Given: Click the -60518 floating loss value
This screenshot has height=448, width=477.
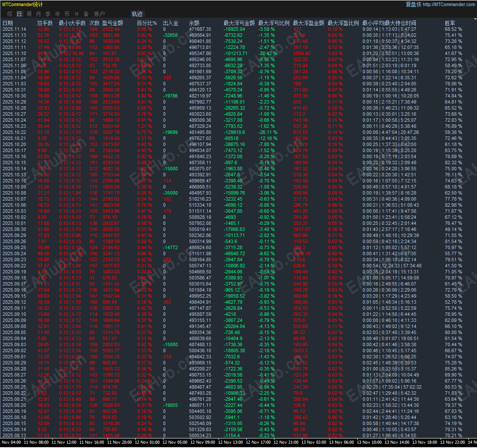Looking at the screenshot, I should (x=231, y=138).
